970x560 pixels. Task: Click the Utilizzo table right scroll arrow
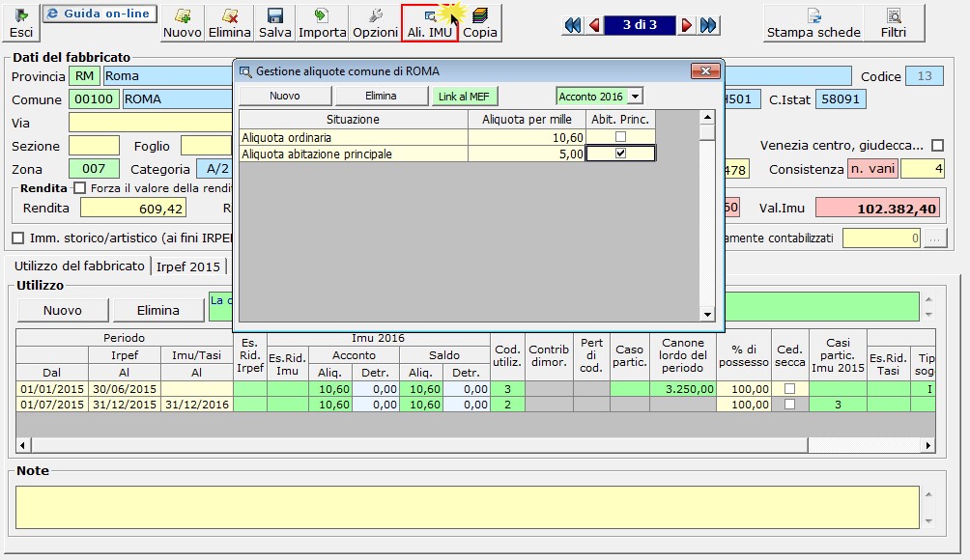[x=927, y=445]
